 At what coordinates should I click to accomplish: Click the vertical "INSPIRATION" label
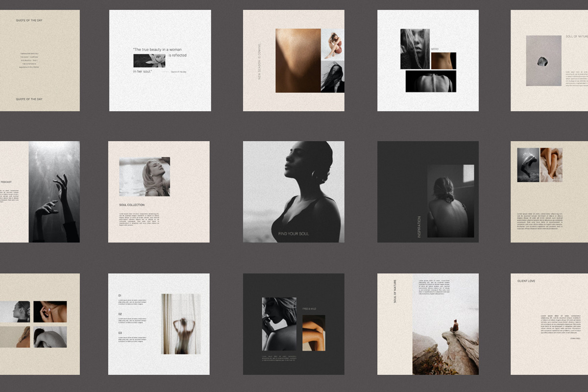(x=419, y=227)
